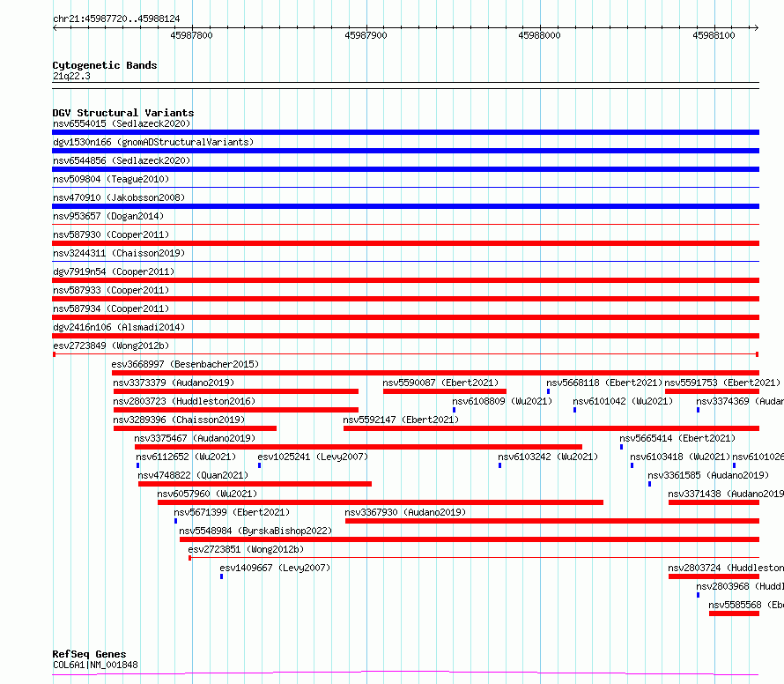The width and height of the screenshot is (784, 684).
Task: Select nsv587934 (Cooper2011) variant label
Action: [111, 309]
